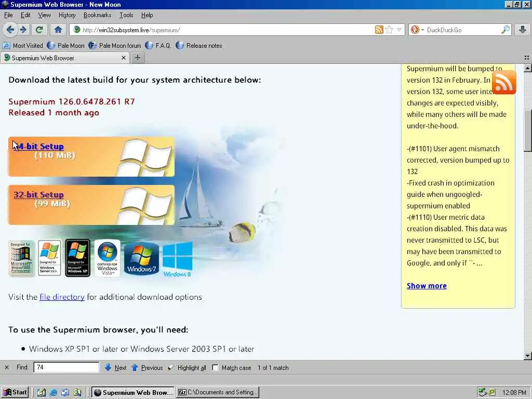Screen dimensions: 532x399
Task: Follow the file directory link
Action: pos(62,297)
